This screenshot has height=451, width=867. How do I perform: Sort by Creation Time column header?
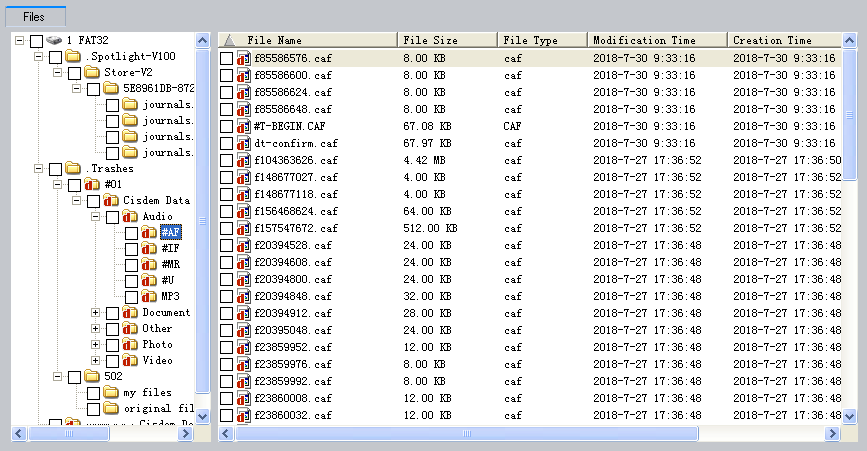pos(785,40)
